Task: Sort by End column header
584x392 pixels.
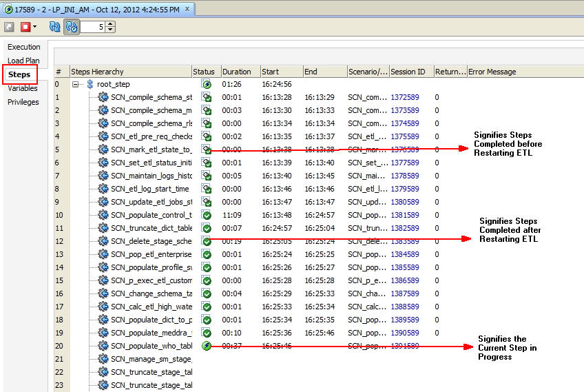Action: [325, 72]
